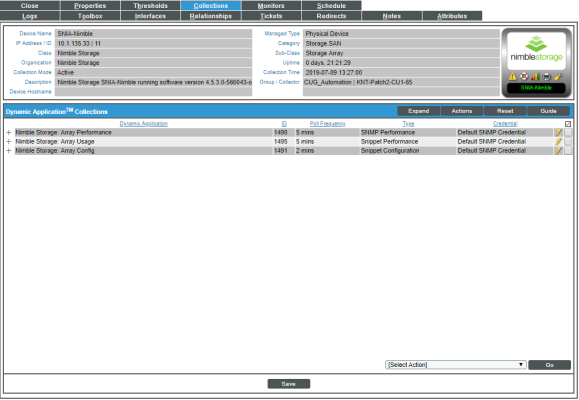Click lightning bolt for Array Usage row
Viewport: 579px width, 400px height.
click(x=559, y=141)
